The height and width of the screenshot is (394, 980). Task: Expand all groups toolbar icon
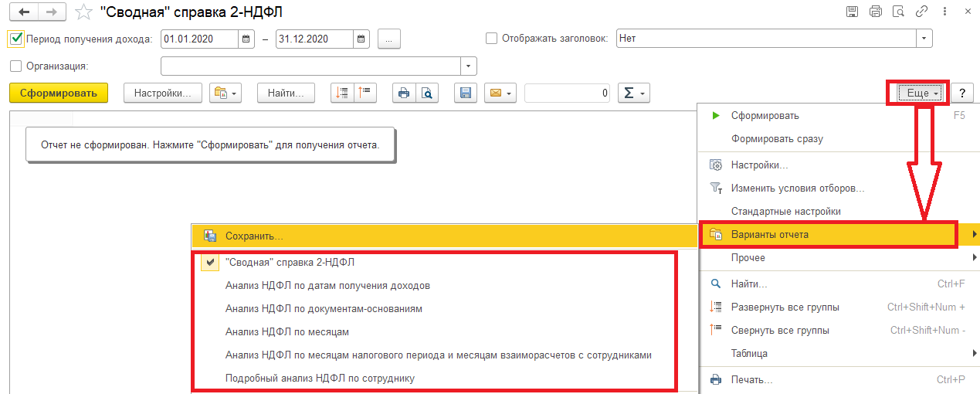click(341, 93)
